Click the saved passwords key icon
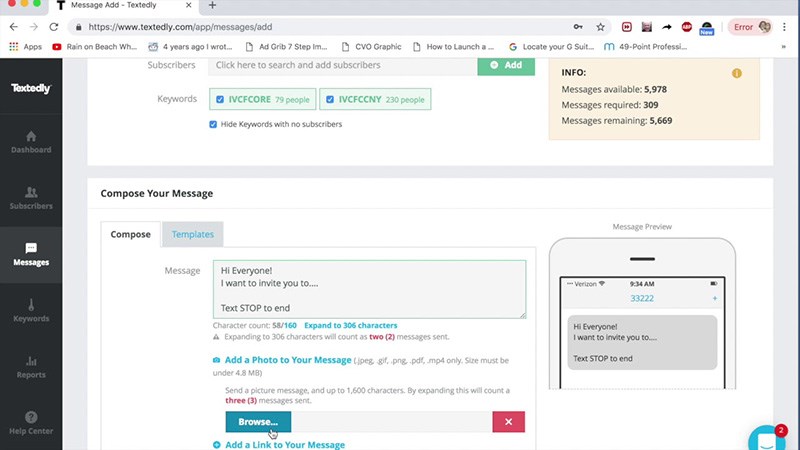 [x=578, y=27]
